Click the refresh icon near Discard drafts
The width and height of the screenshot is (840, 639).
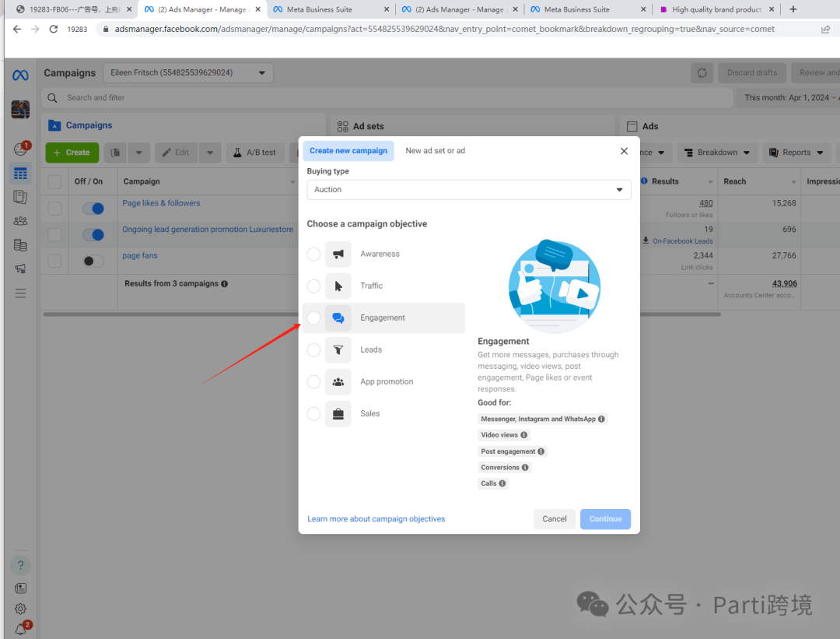pos(702,73)
